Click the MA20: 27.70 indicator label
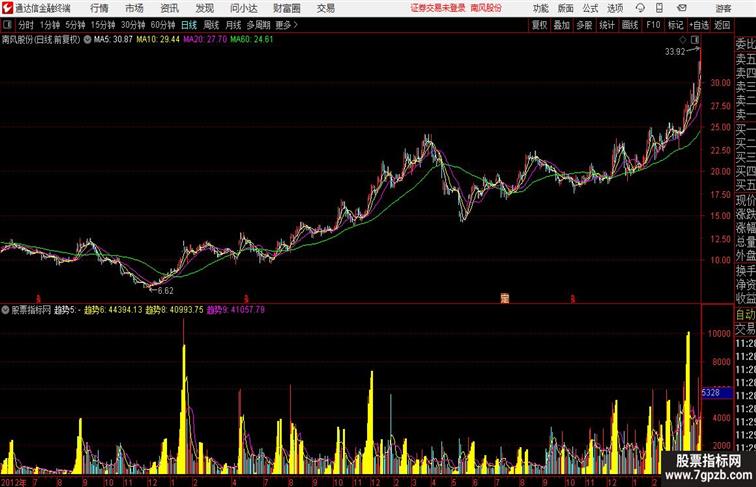Image resolution: width=756 pixels, height=487 pixels. pyautogui.click(x=205, y=40)
